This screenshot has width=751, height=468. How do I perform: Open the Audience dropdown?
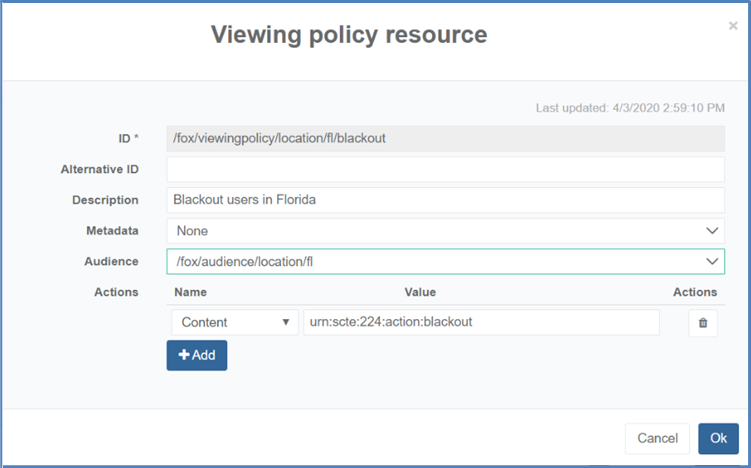click(x=445, y=261)
